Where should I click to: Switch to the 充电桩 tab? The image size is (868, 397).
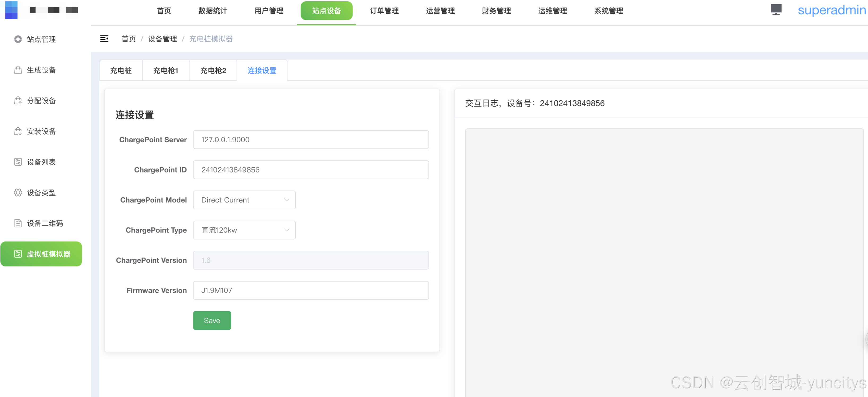point(121,70)
